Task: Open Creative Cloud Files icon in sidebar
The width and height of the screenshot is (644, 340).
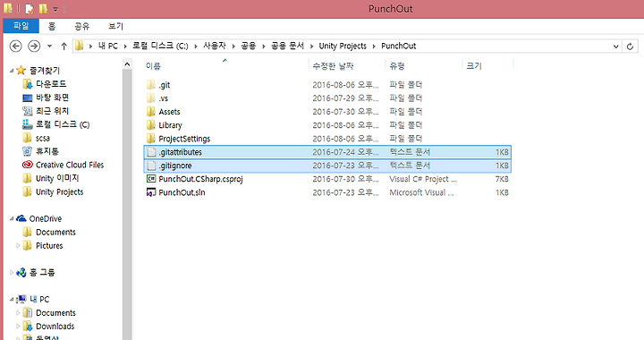Action: (x=27, y=165)
